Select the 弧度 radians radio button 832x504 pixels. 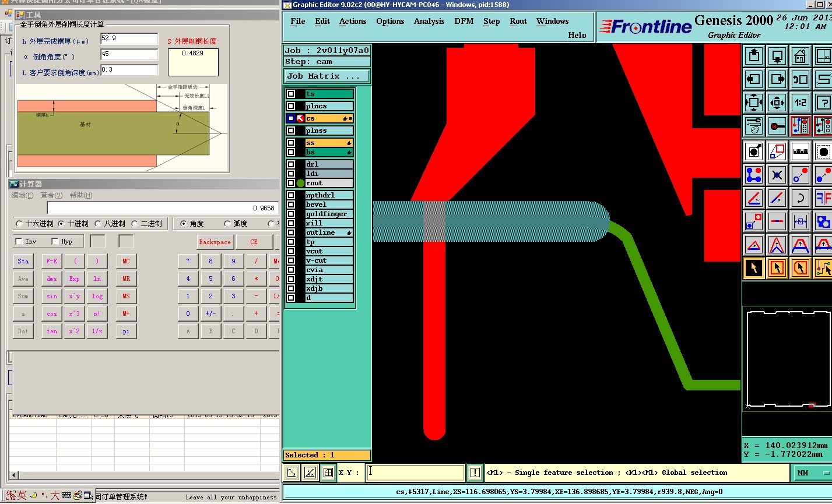(227, 224)
